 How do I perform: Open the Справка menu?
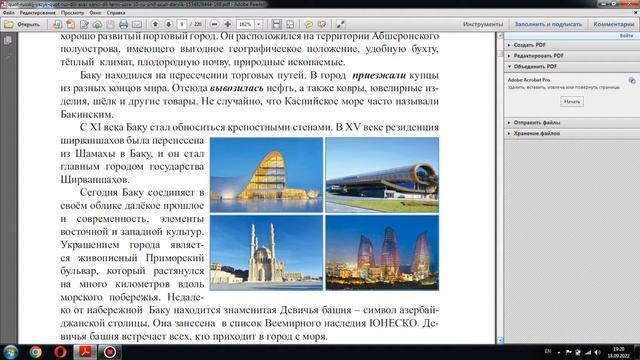[x=116, y=13]
